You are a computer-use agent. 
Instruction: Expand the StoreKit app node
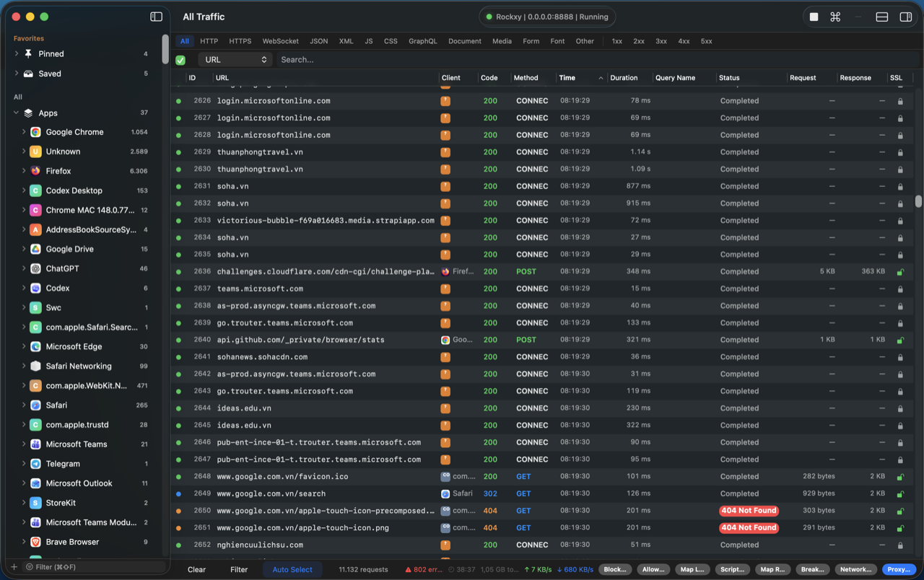click(x=24, y=502)
